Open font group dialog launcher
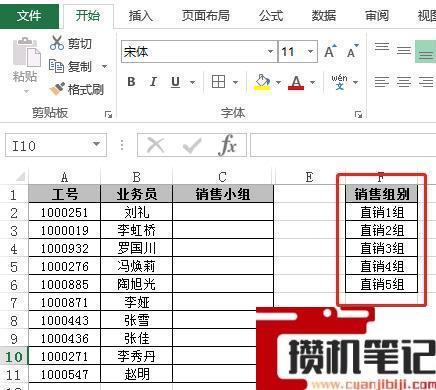Screen dimensions: 436x390 [358, 115]
